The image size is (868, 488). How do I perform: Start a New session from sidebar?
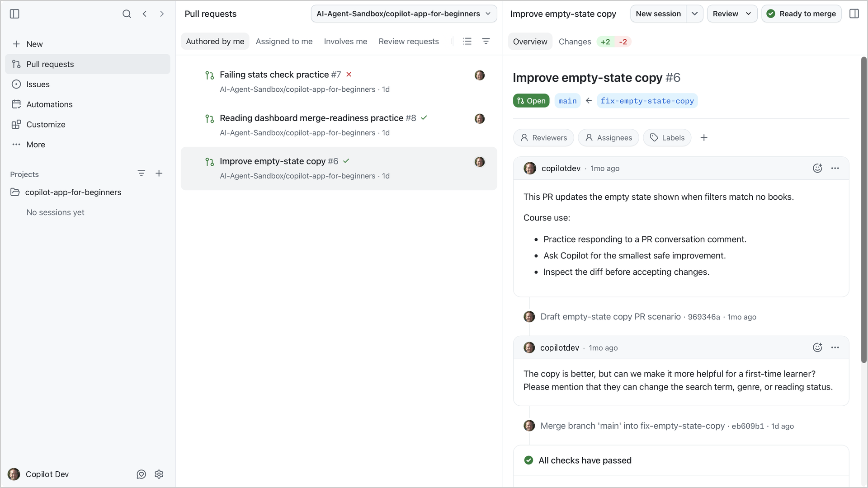(88, 44)
